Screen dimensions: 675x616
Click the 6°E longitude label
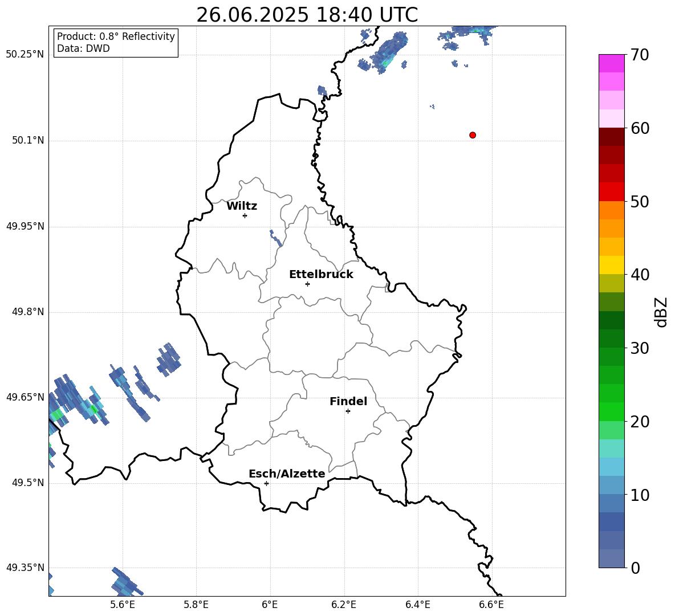270,605
